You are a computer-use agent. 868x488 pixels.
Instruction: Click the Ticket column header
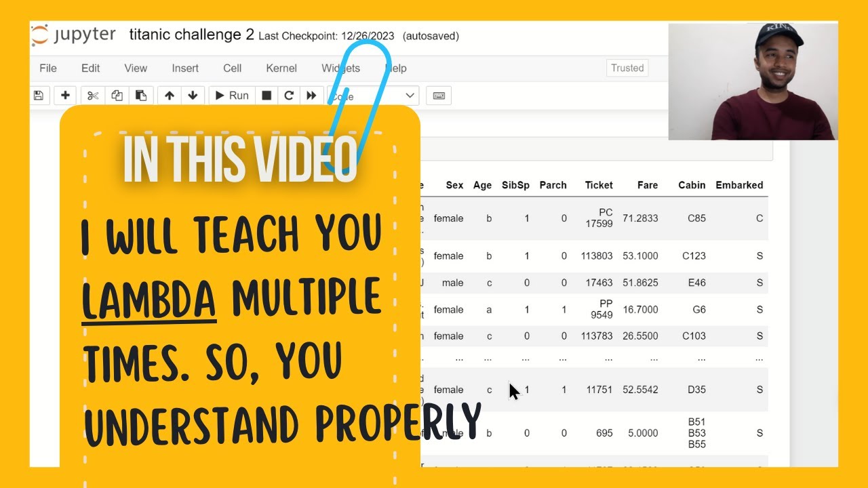click(x=599, y=185)
